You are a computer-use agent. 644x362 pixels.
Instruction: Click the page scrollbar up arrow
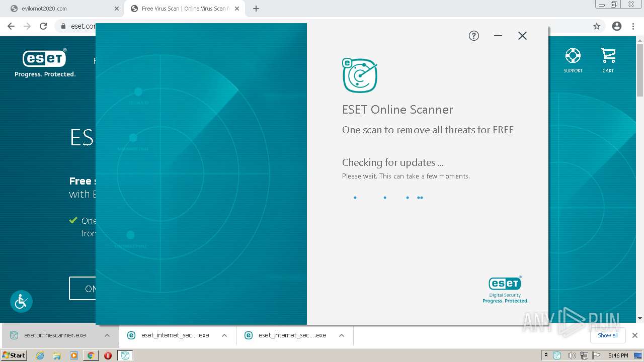pyautogui.click(x=640, y=40)
